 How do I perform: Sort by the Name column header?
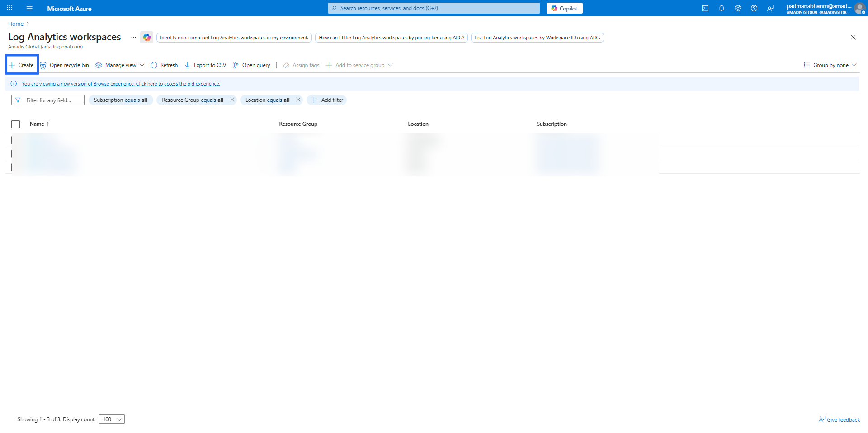point(37,124)
